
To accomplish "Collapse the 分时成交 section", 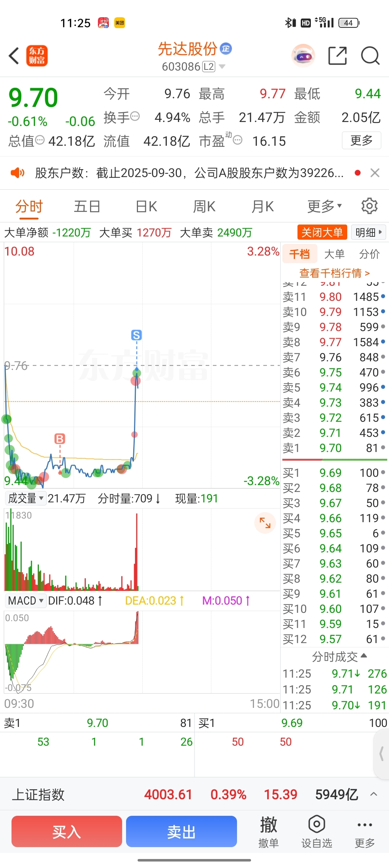I will click(339, 657).
